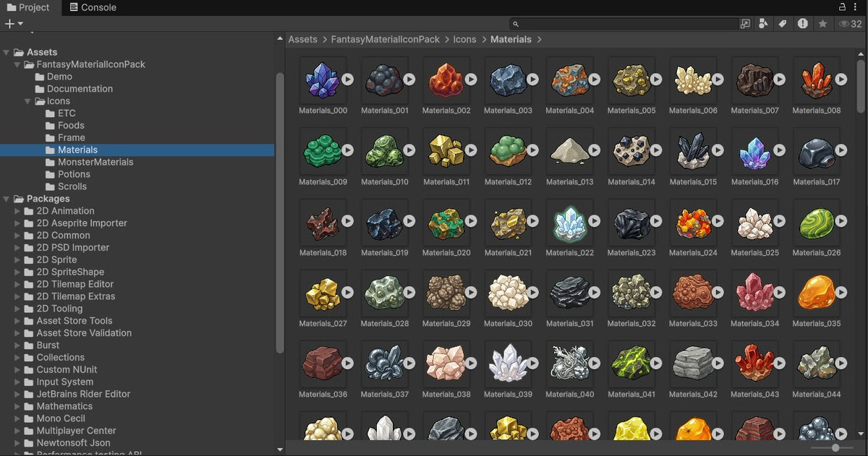Toggle hidden packages visibility count
The width and height of the screenshot is (868, 456).
tap(850, 24)
